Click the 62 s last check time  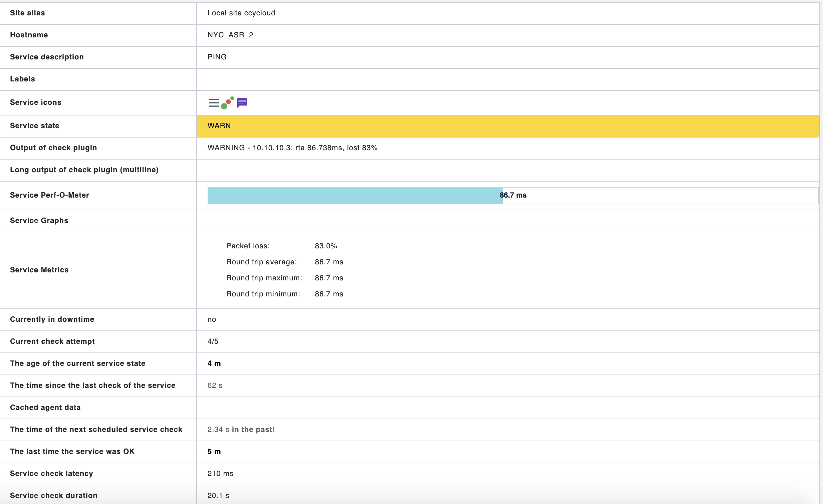[x=215, y=386]
